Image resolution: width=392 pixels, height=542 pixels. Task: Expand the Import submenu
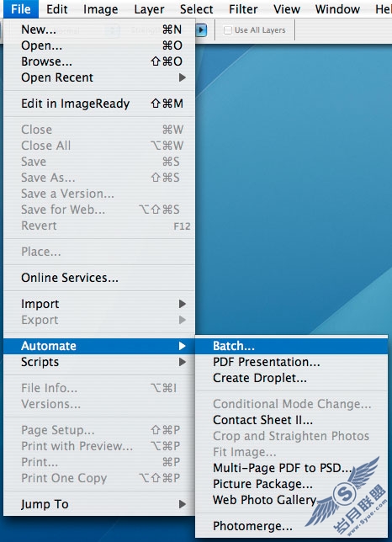click(99, 304)
